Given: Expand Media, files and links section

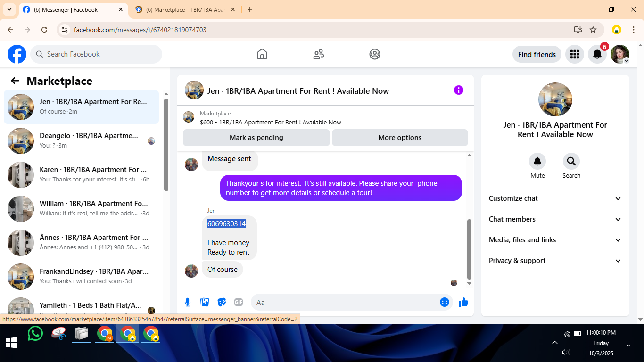Looking at the screenshot, I should (x=555, y=240).
